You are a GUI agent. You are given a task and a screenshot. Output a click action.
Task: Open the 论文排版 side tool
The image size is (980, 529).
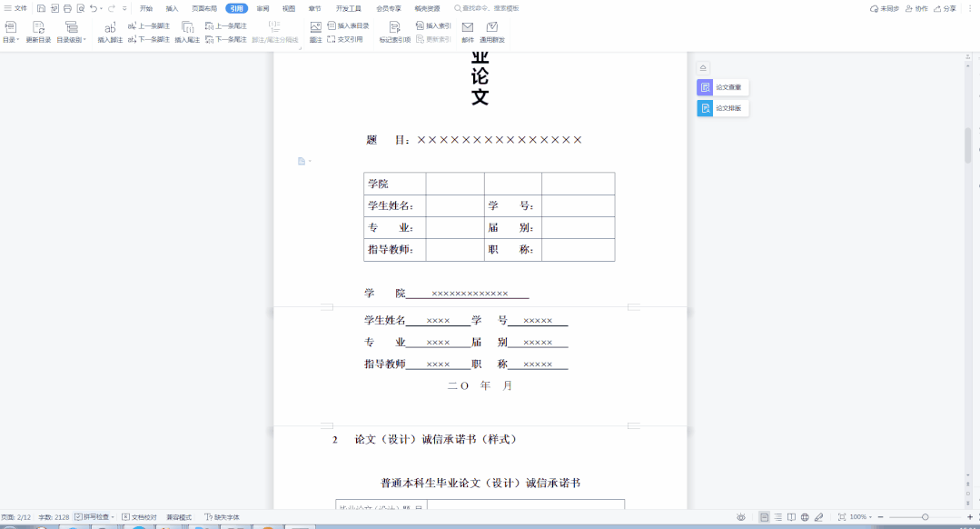coord(723,108)
